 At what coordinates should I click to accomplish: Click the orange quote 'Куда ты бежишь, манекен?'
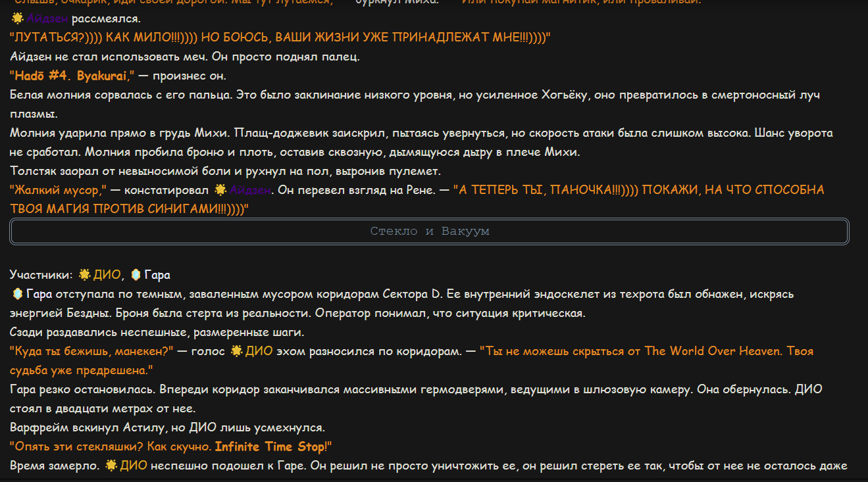[x=91, y=351]
